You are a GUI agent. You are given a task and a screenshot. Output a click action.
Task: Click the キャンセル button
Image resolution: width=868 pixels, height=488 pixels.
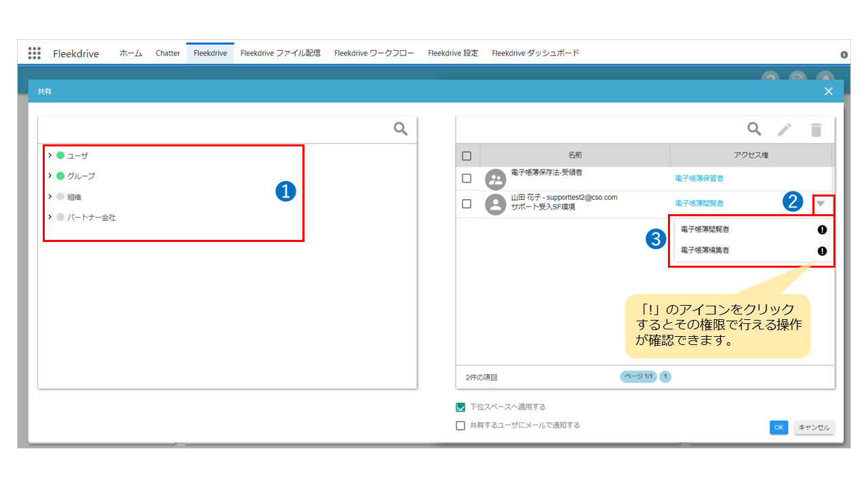point(814,428)
